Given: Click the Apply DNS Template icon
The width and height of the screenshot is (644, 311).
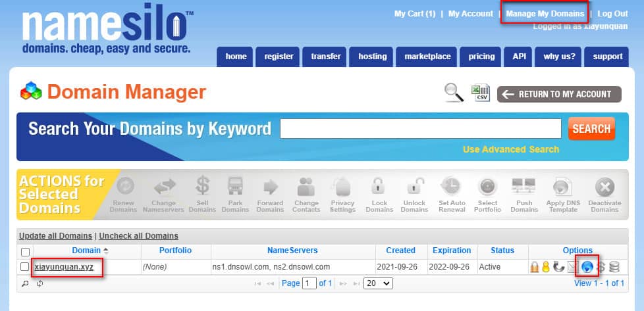Looking at the screenshot, I should 564,187.
